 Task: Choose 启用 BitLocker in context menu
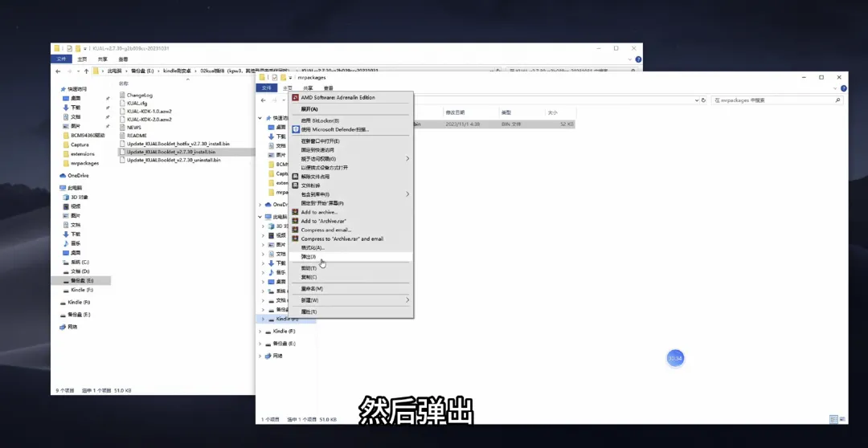pos(351,120)
